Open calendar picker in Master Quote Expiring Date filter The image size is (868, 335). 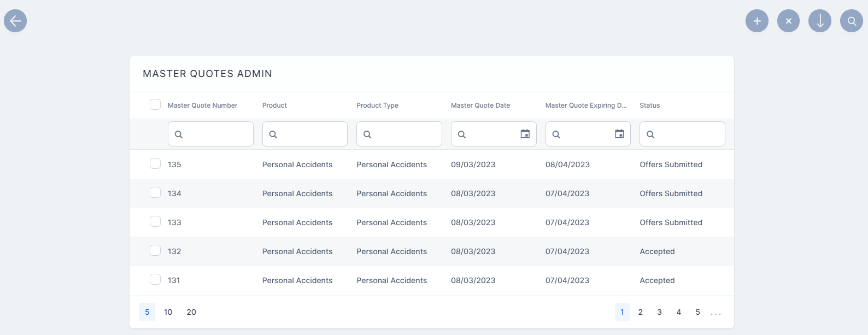coord(619,134)
